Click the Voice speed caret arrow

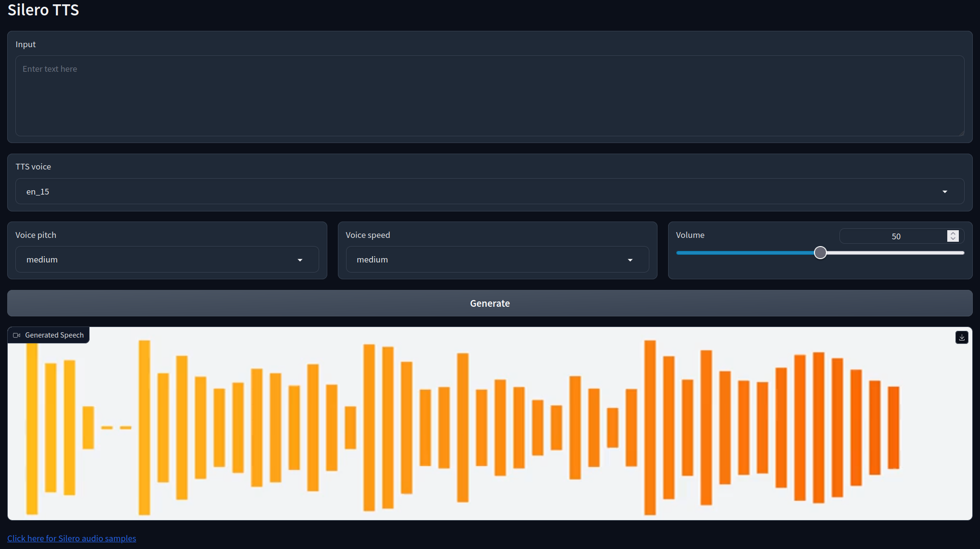[630, 260]
